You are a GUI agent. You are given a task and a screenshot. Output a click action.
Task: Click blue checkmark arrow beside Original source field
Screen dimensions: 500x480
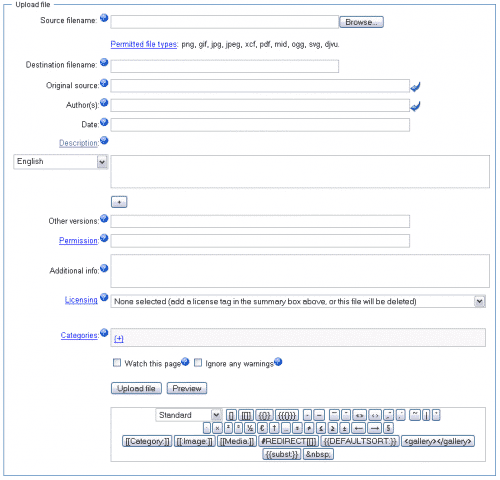[x=415, y=87]
